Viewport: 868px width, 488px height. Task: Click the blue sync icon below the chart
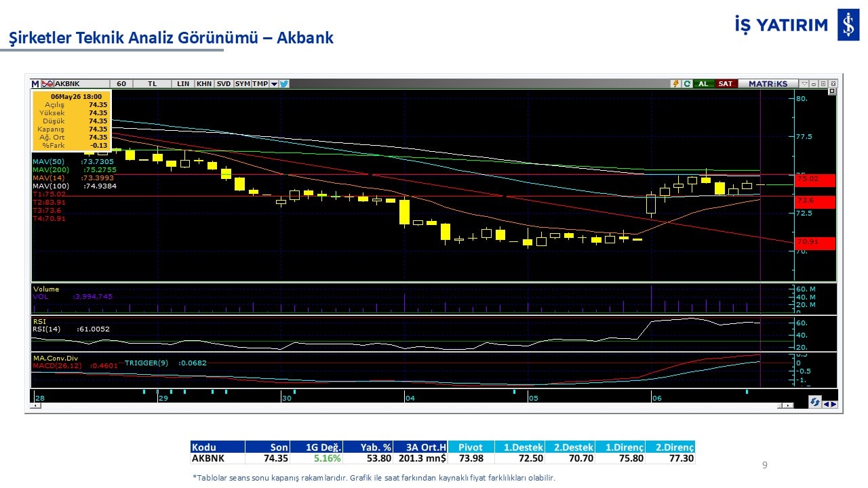click(814, 403)
